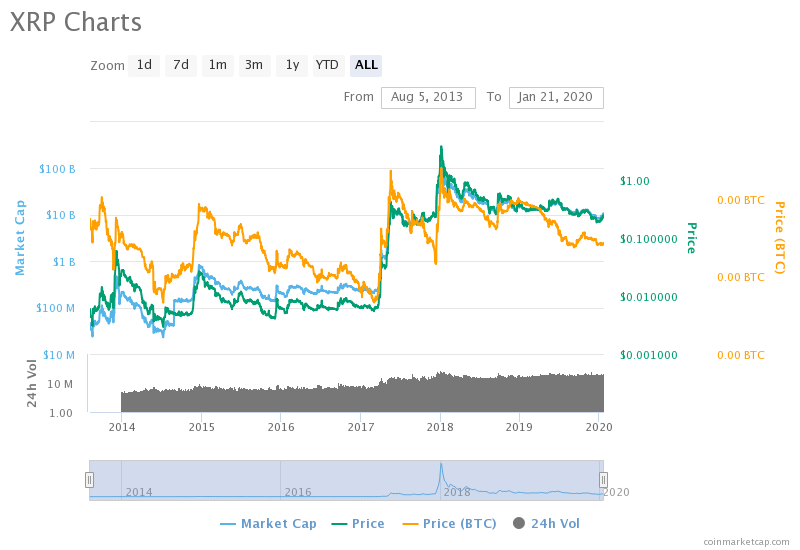Image resolution: width=800 pixels, height=550 pixels.
Task: Switch zoom to 1y
Action: coord(292,65)
